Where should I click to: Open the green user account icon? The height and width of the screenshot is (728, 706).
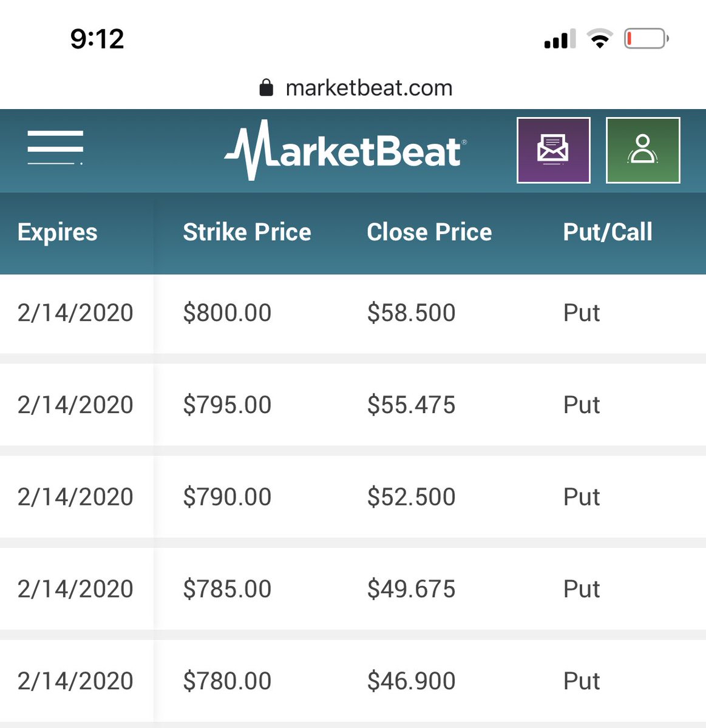point(643,150)
